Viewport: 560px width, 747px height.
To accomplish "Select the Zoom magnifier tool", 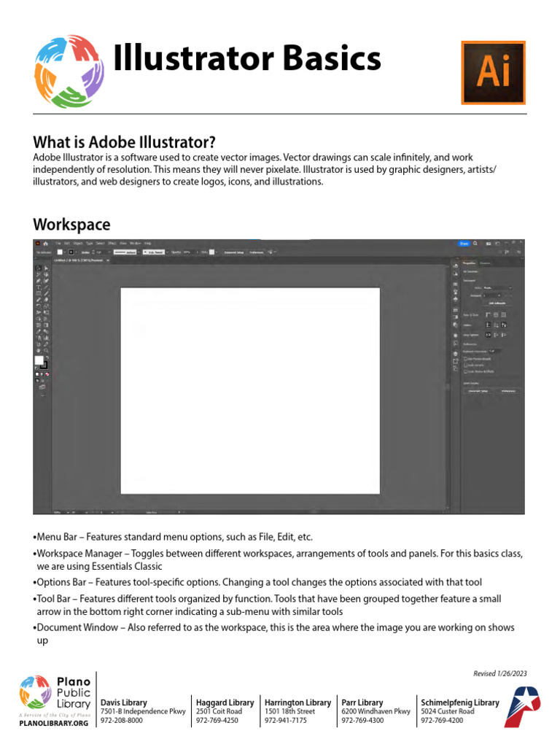I will pyautogui.click(x=46, y=351).
